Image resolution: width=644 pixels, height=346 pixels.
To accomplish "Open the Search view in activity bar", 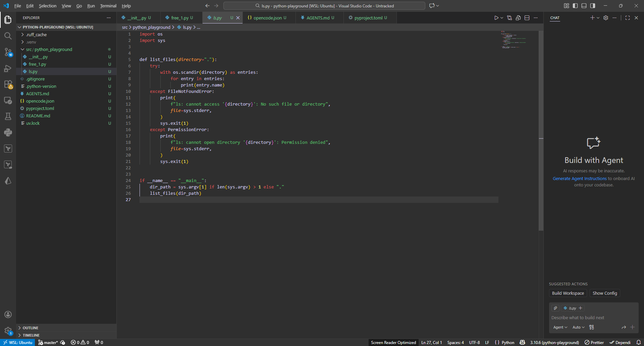I will click(x=8, y=36).
